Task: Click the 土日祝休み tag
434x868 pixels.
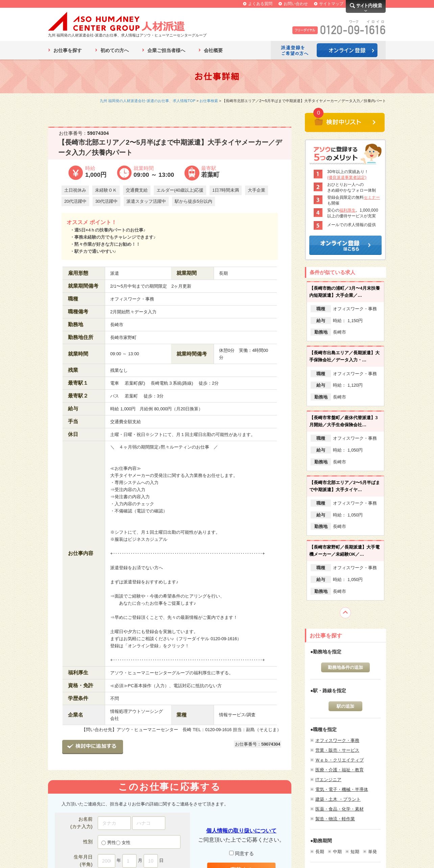Action: coord(75,190)
